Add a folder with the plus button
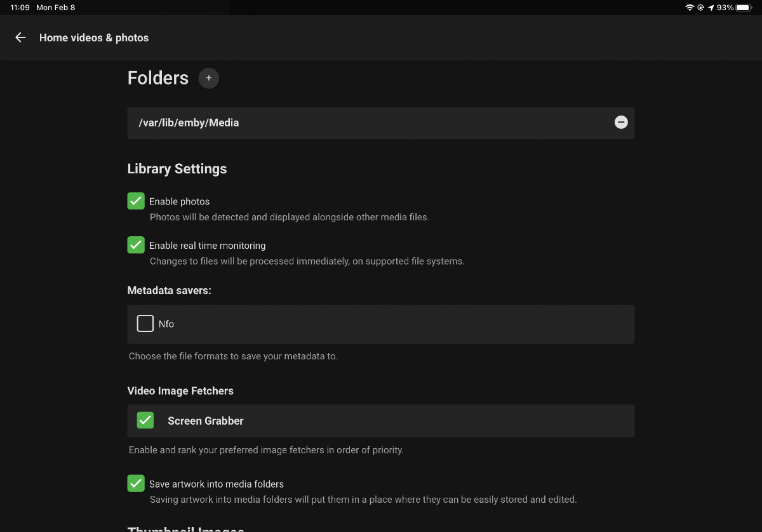This screenshot has height=532, width=762. 208,78
